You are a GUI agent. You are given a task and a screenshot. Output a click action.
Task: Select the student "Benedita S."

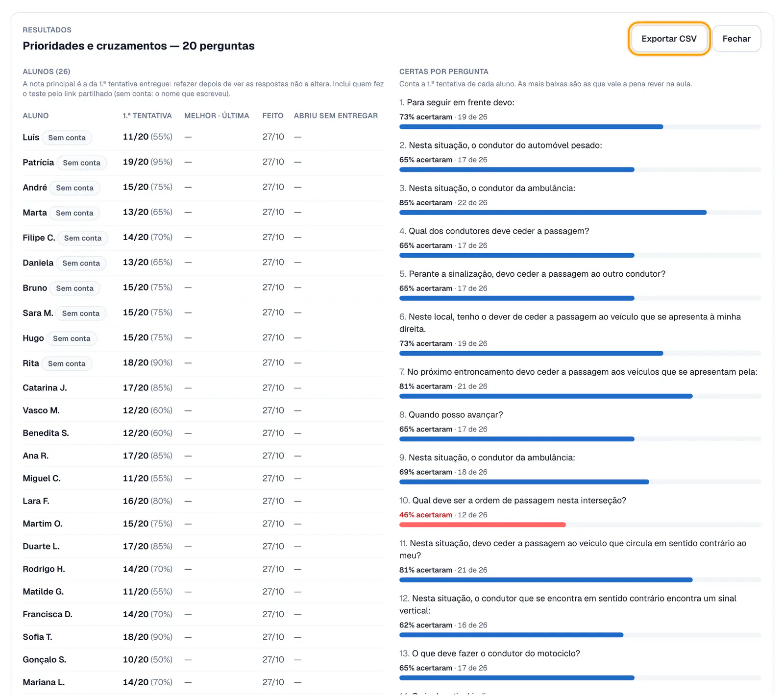(46, 433)
